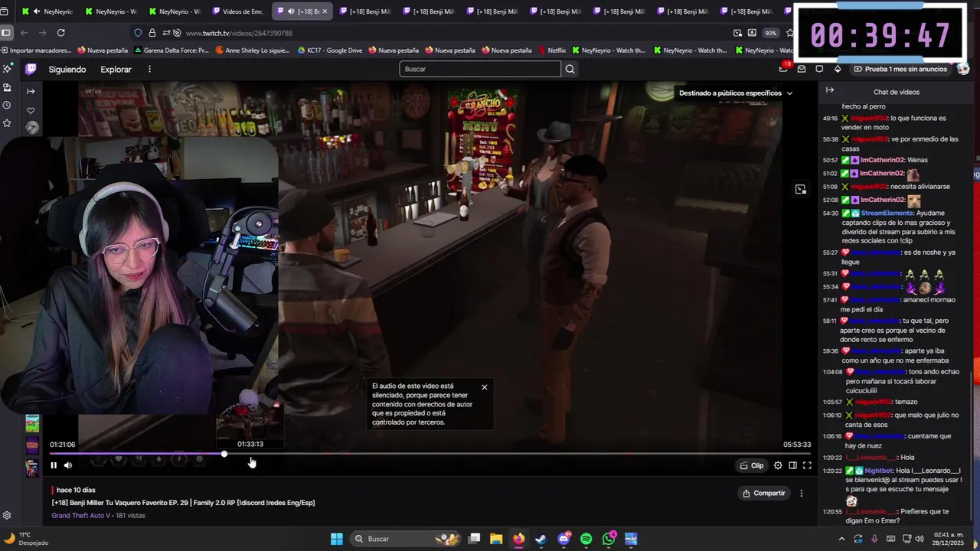
Task: Open the browser sidebar AI sparkle icon
Action: (x=6, y=69)
